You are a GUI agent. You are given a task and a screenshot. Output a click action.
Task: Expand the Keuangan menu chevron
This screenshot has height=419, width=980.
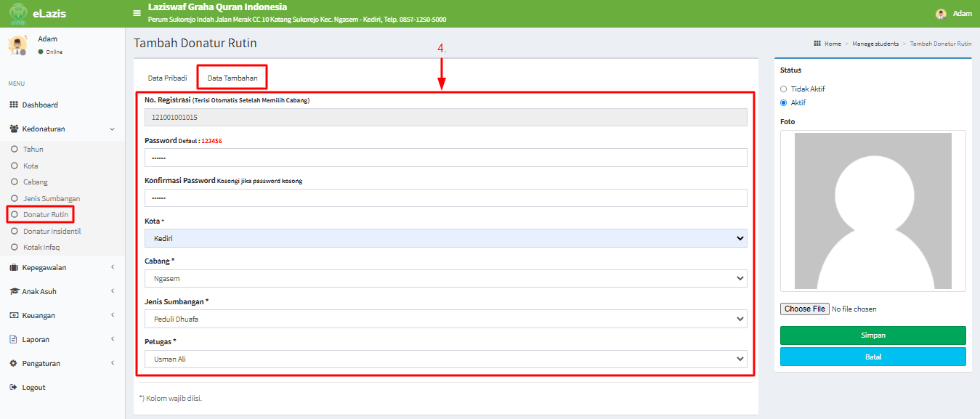pos(113,315)
